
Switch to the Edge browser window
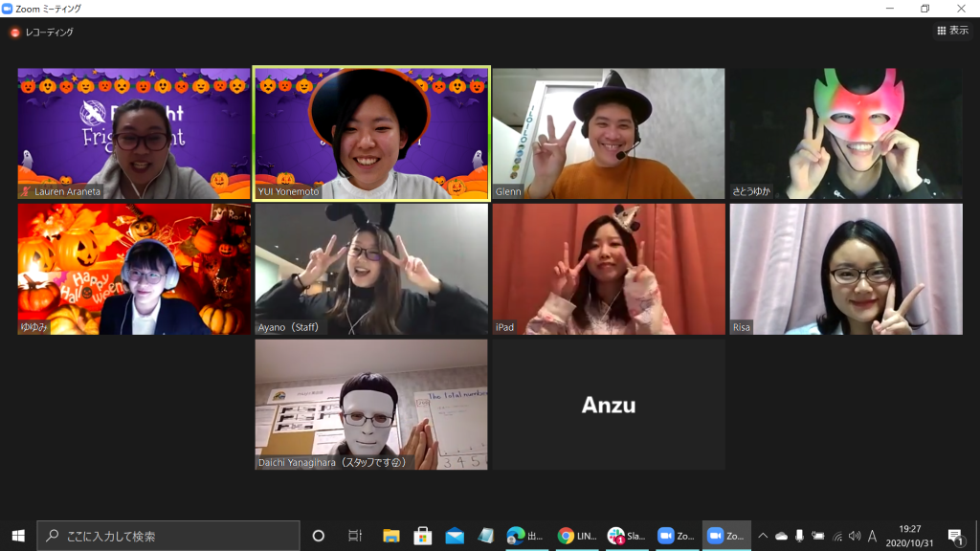click(x=525, y=536)
